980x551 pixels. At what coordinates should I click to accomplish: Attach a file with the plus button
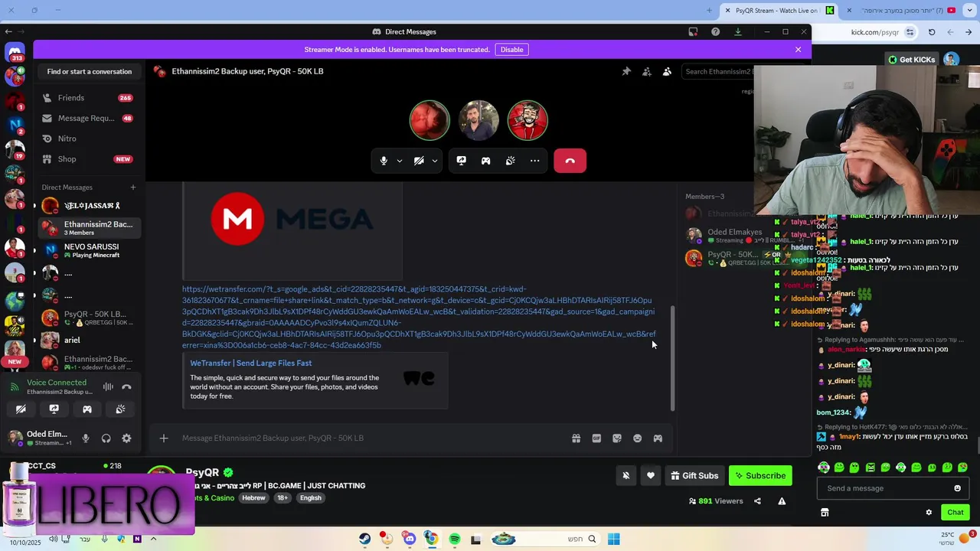[164, 438]
